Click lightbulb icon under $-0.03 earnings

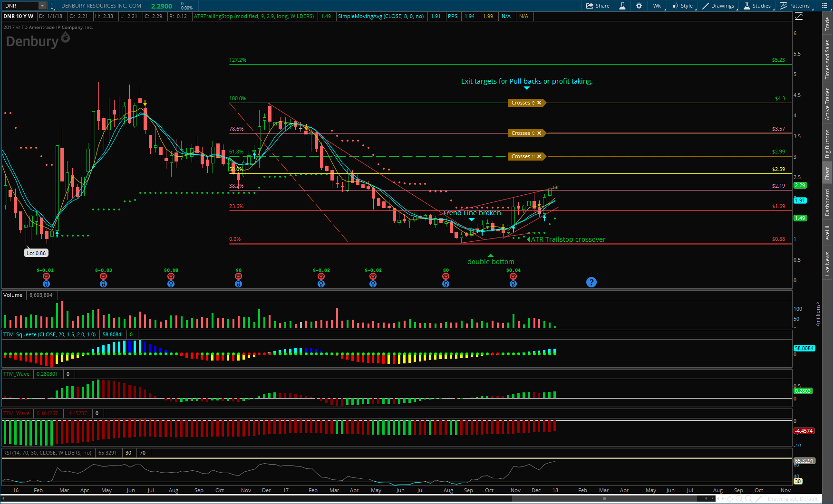point(104,284)
